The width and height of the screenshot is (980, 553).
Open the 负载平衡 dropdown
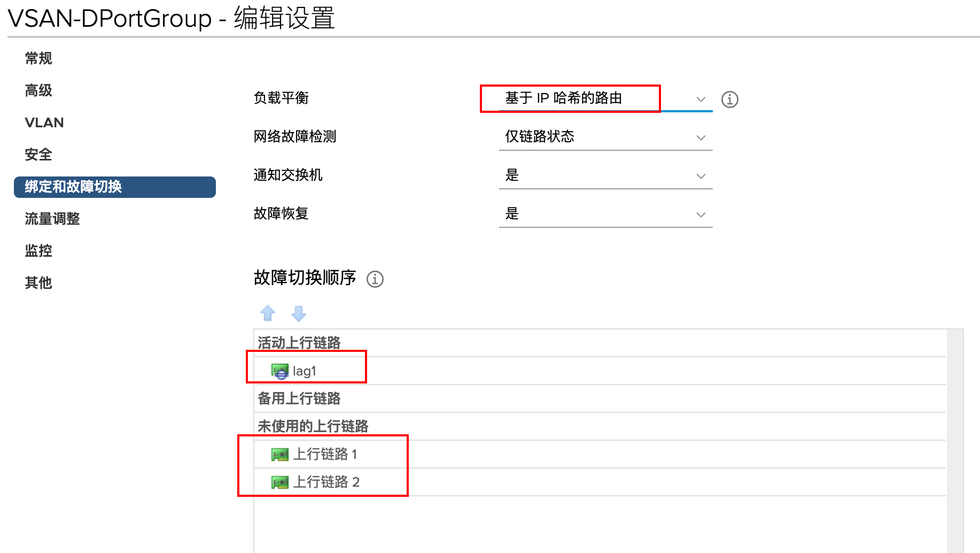(x=605, y=99)
